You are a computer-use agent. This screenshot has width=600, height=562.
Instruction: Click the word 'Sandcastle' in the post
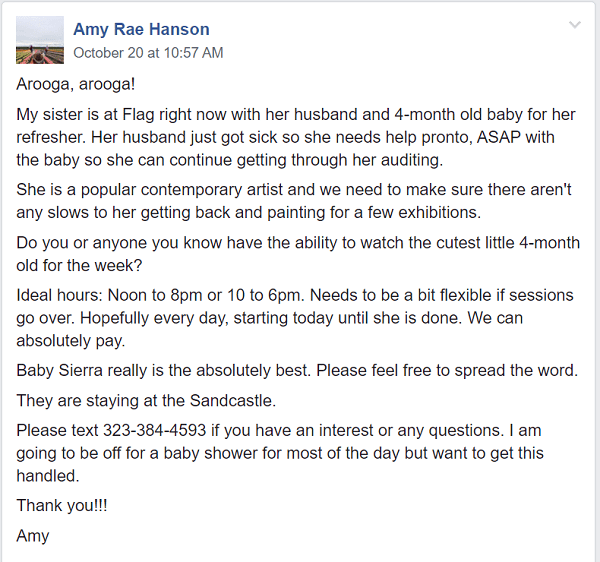click(231, 401)
